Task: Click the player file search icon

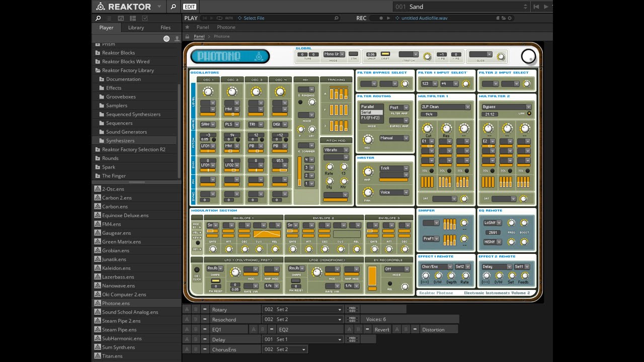Action: (337, 18)
